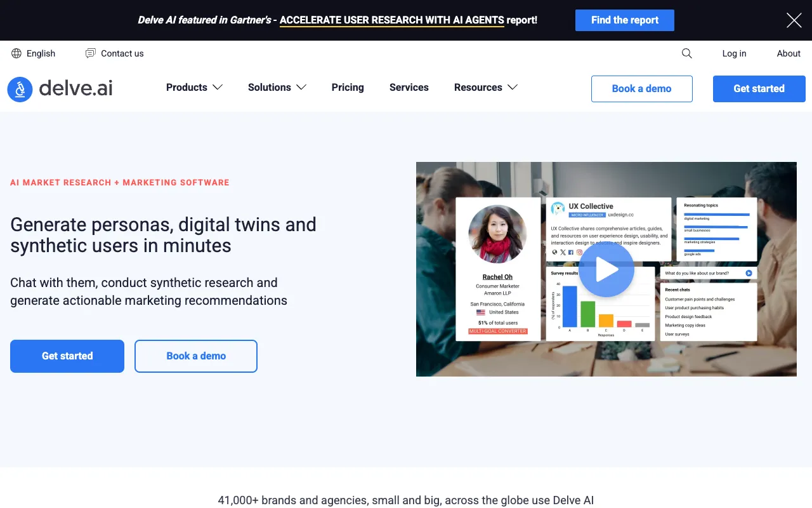Click the send arrow in brand question box

click(x=749, y=273)
